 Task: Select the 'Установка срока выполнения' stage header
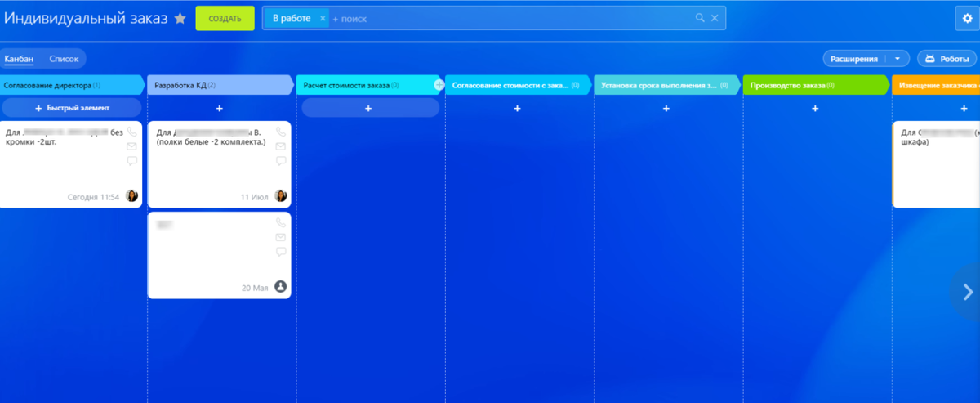[667, 85]
